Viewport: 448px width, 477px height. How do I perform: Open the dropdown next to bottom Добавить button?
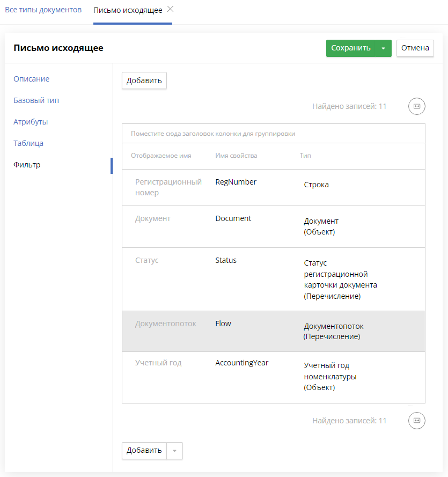point(174,451)
